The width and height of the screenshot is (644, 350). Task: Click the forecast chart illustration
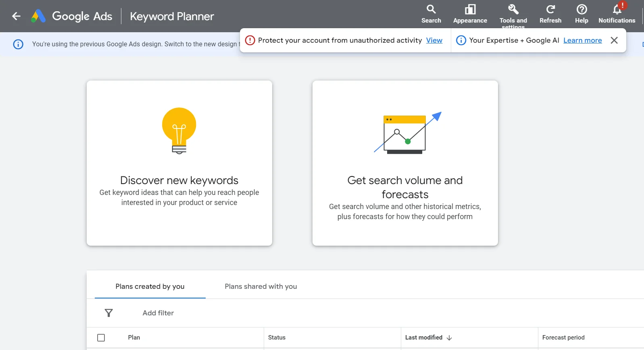pyautogui.click(x=408, y=133)
